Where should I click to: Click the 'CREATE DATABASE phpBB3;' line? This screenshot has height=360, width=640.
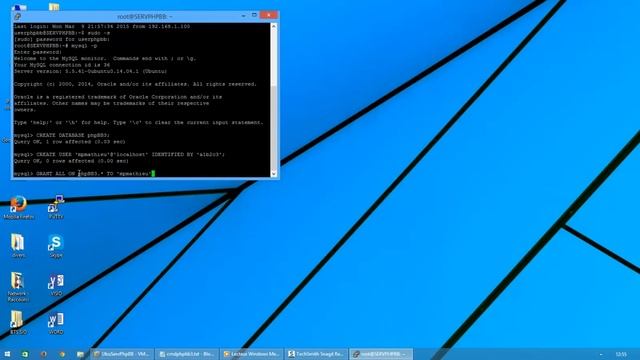pyautogui.click(x=62, y=135)
